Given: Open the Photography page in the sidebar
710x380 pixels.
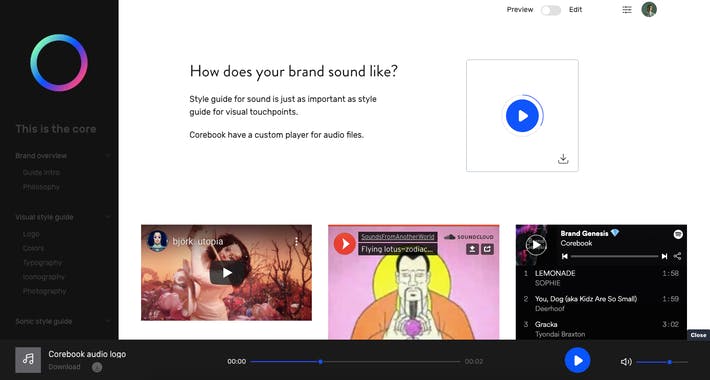Looking at the screenshot, I should coord(44,291).
